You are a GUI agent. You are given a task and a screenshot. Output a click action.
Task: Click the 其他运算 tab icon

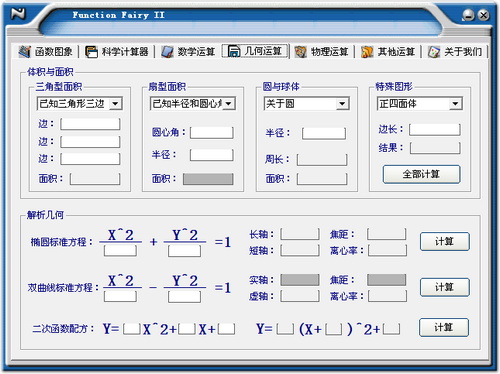coord(367,52)
